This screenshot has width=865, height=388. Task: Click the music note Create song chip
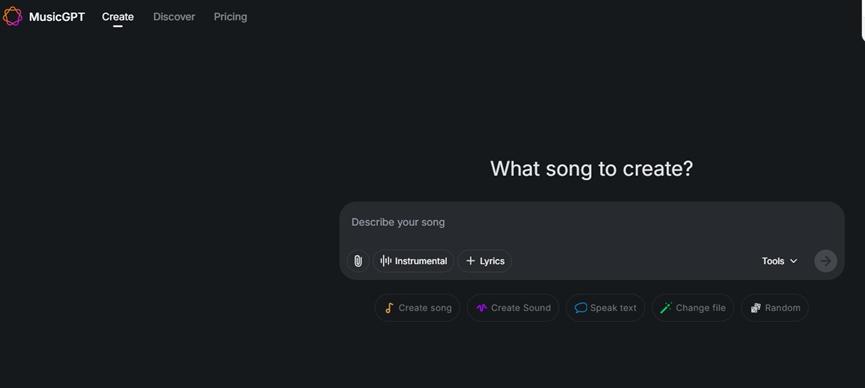point(417,308)
